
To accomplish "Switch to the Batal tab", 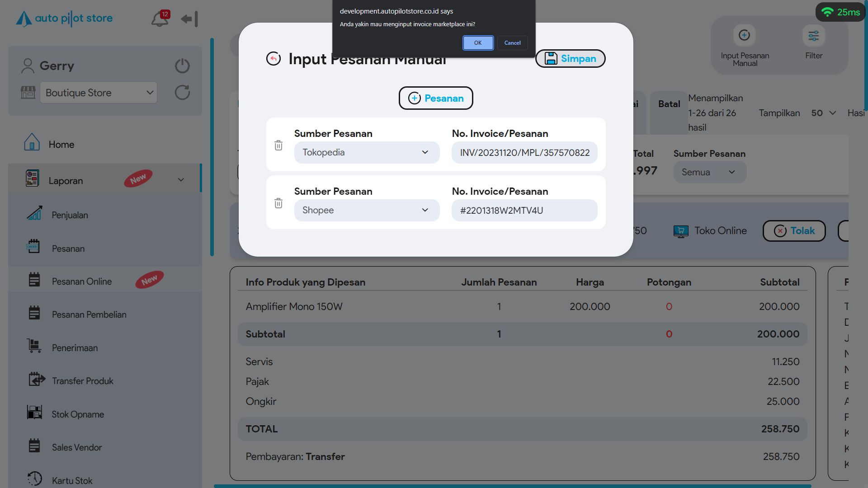I will 669,104.
